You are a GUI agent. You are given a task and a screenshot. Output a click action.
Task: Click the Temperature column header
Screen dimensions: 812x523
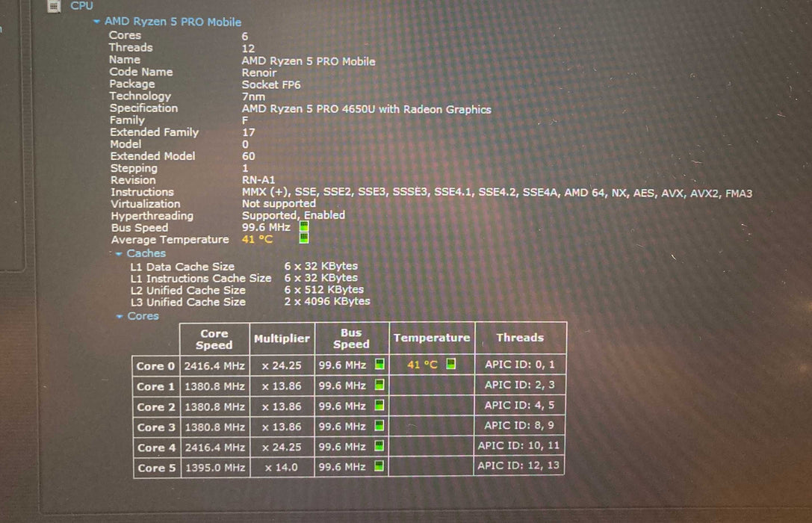click(431, 338)
